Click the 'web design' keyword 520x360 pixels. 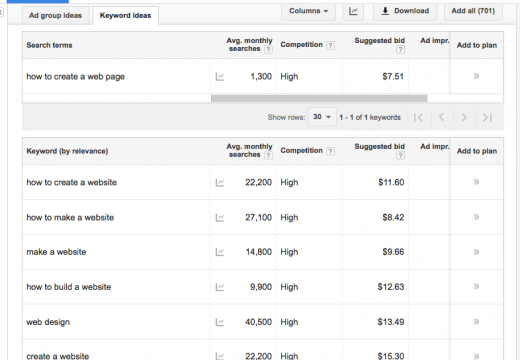(x=48, y=322)
